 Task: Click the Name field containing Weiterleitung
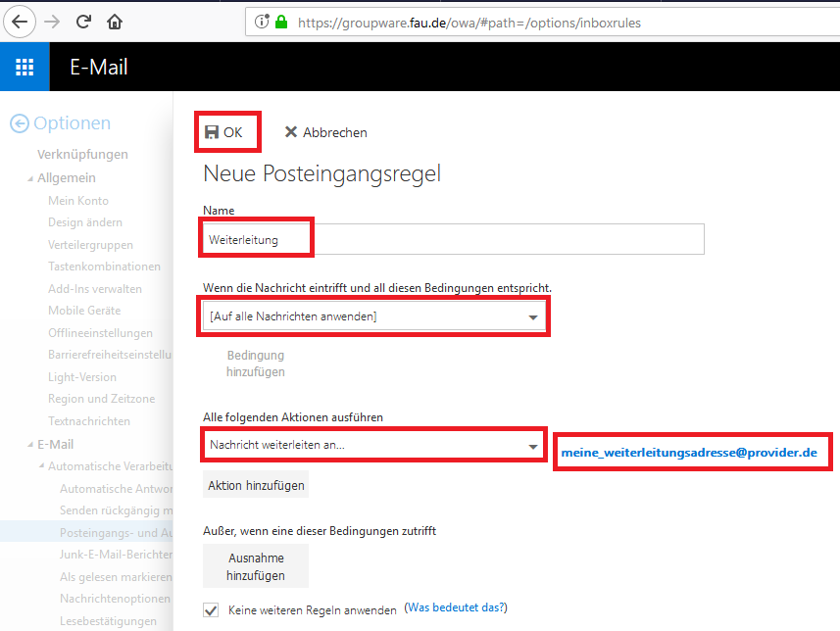point(452,239)
